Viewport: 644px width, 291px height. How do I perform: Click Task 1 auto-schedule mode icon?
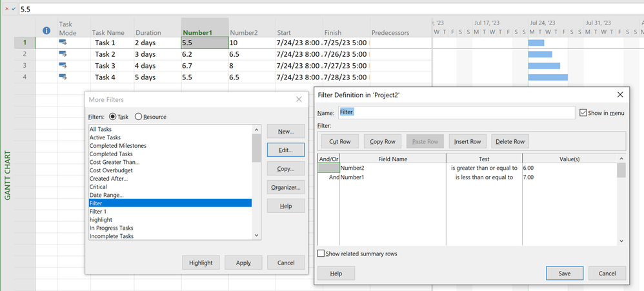pos(63,43)
